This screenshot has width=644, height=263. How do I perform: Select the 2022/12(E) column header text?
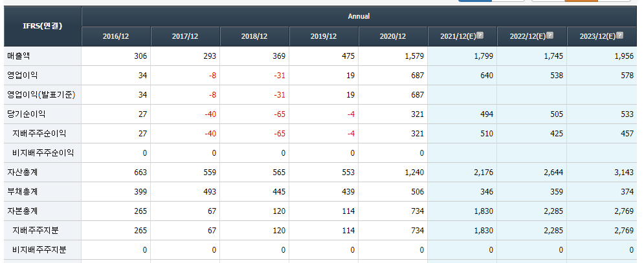pyautogui.click(x=527, y=37)
